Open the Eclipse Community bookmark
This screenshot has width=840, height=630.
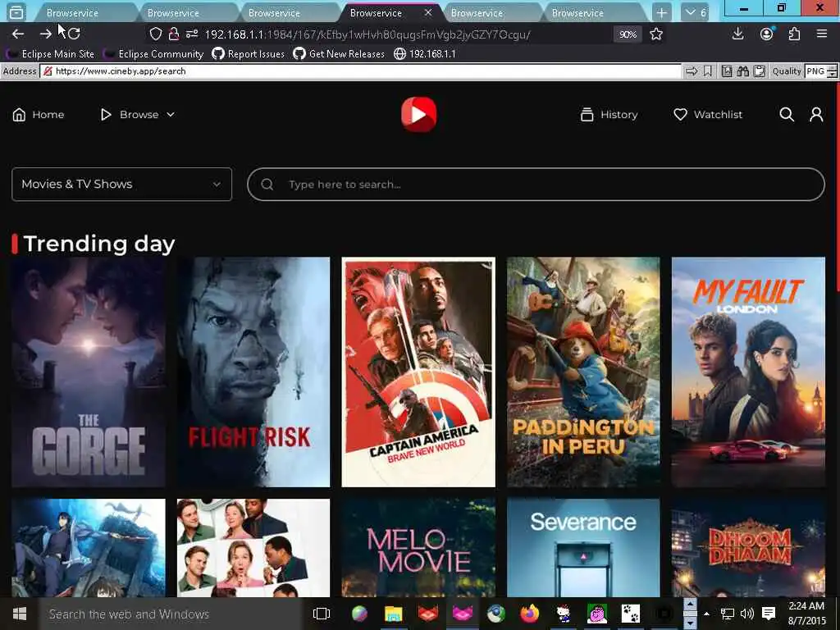(153, 54)
